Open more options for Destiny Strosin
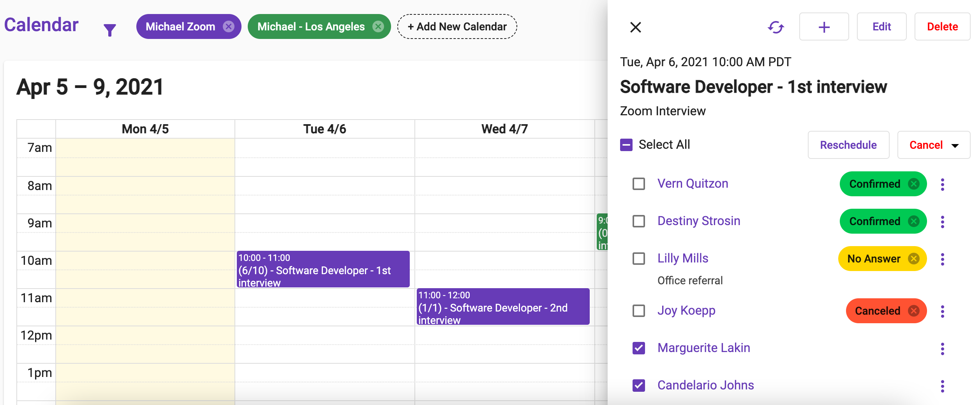980x405 pixels. 943,222
